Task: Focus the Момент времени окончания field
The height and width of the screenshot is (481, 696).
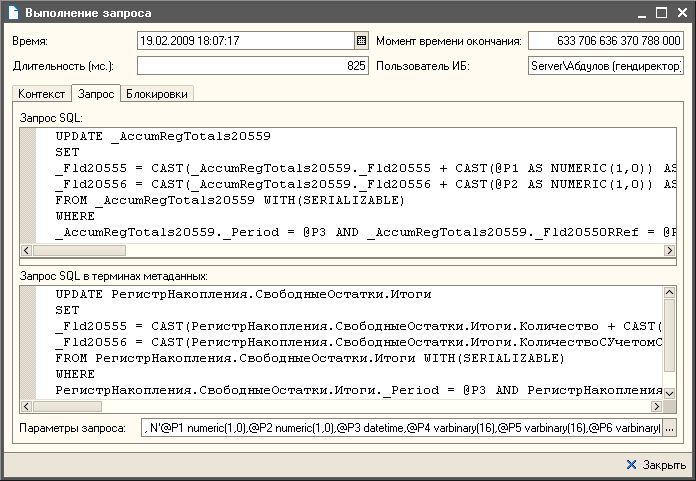Action: [605, 41]
